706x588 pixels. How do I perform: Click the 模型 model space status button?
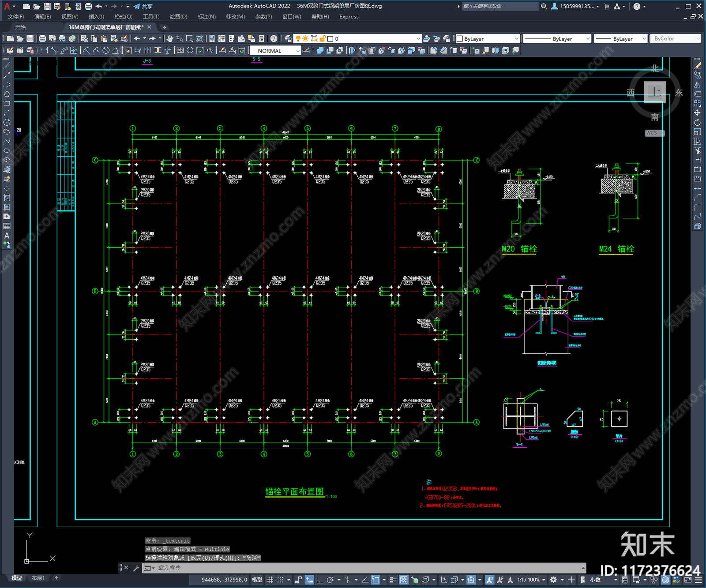click(257, 580)
